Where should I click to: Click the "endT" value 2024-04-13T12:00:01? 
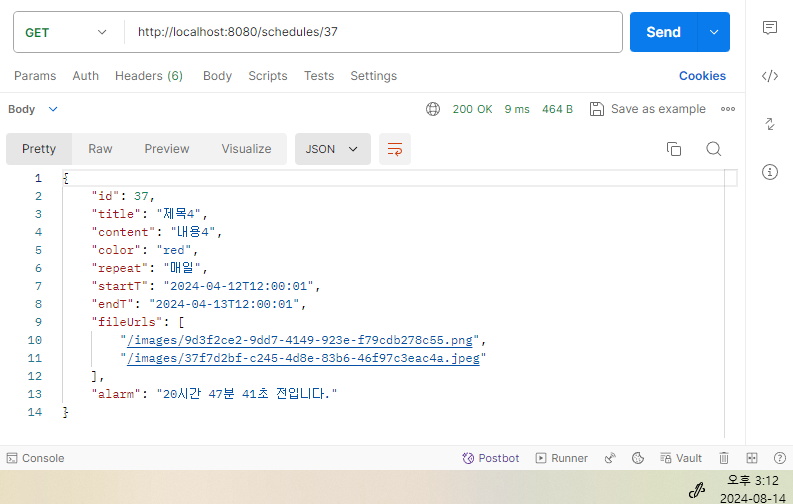(x=224, y=304)
